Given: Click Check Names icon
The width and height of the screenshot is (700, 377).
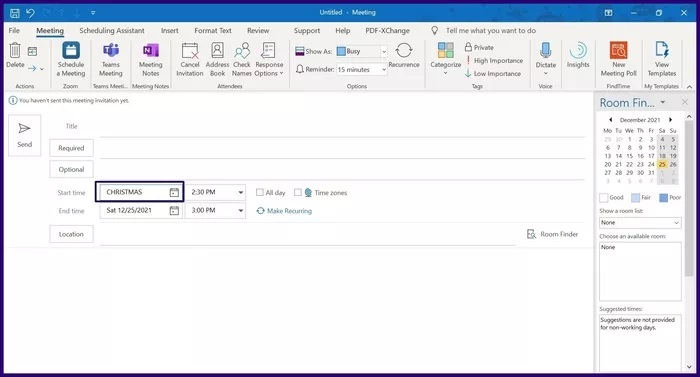Looking at the screenshot, I should [x=242, y=59].
